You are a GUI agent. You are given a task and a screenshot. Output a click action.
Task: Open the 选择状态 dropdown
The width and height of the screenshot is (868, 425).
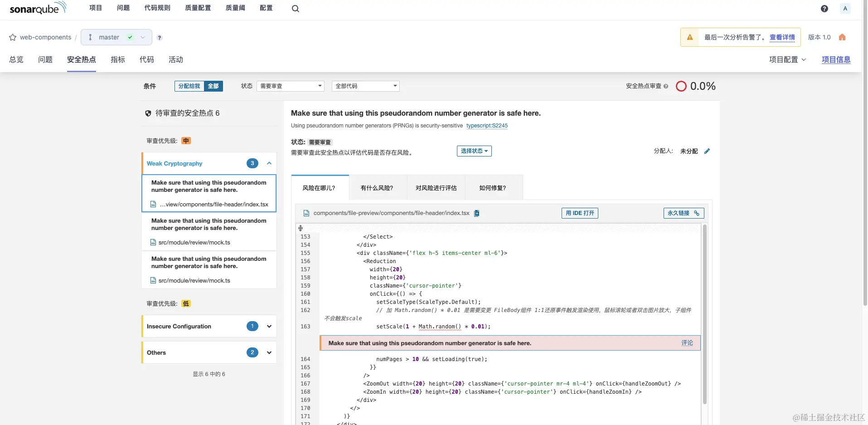(x=474, y=151)
